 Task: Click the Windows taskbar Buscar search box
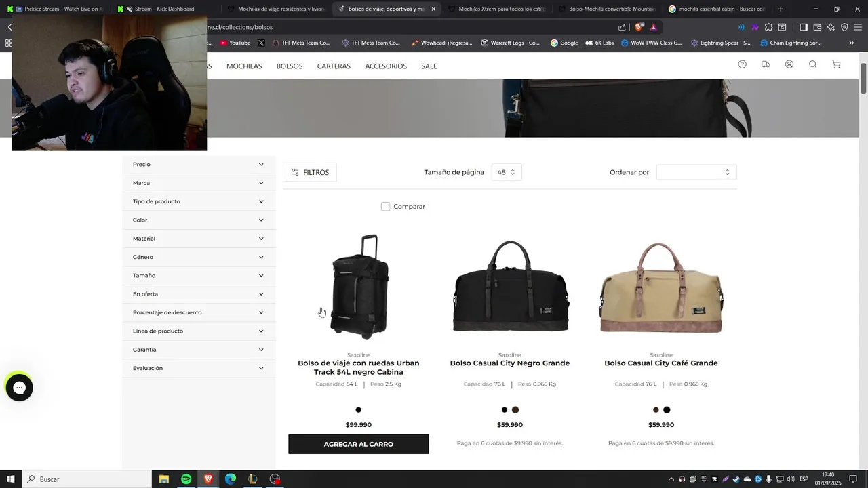point(87,479)
